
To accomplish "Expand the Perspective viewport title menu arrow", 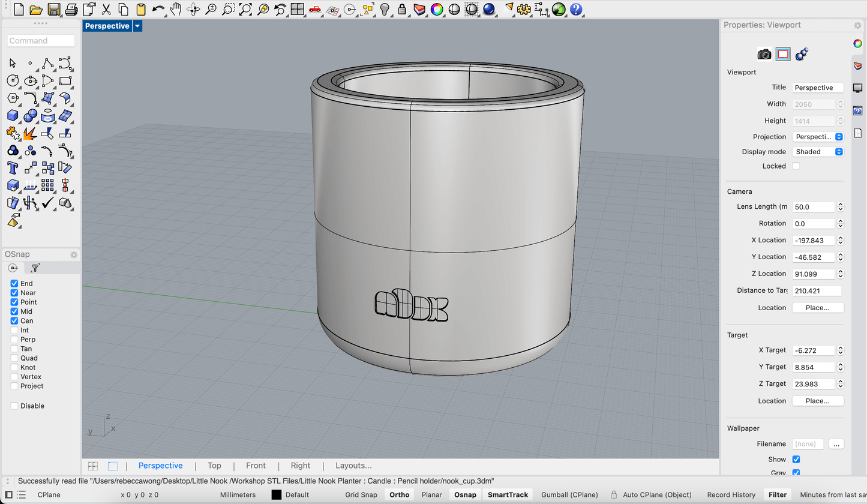I will [x=137, y=26].
